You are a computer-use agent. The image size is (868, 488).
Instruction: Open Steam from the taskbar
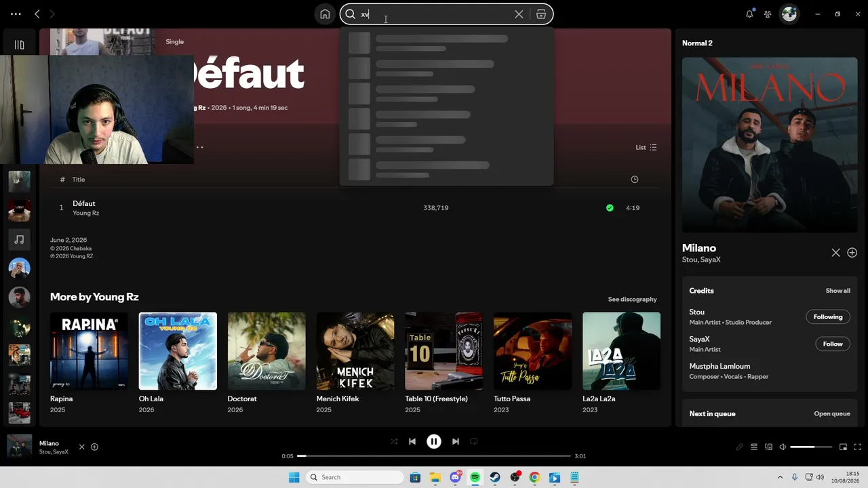(495, 478)
